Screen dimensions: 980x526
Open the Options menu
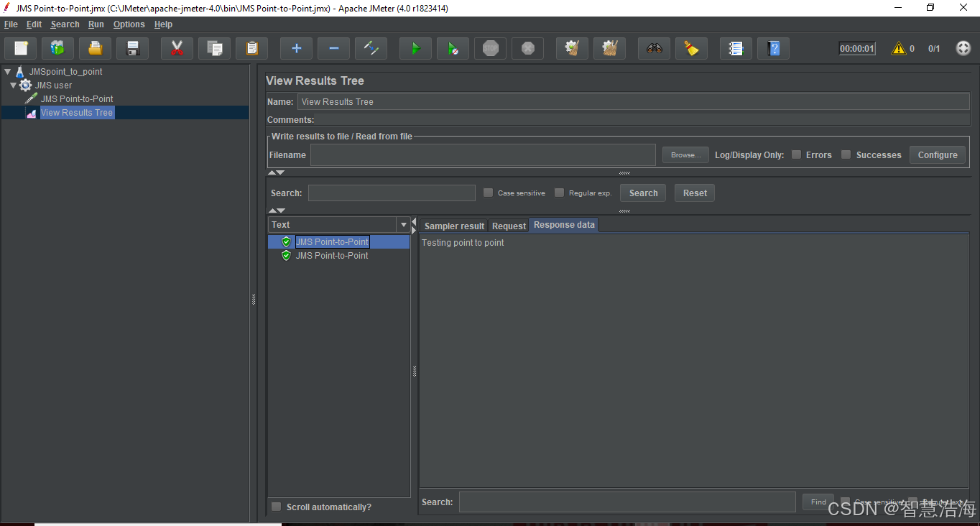click(129, 24)
